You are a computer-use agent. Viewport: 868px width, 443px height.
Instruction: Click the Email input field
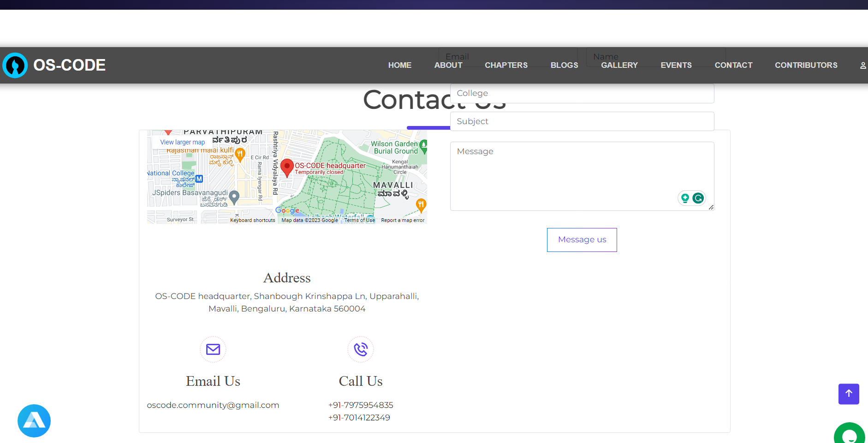(507, 56)
